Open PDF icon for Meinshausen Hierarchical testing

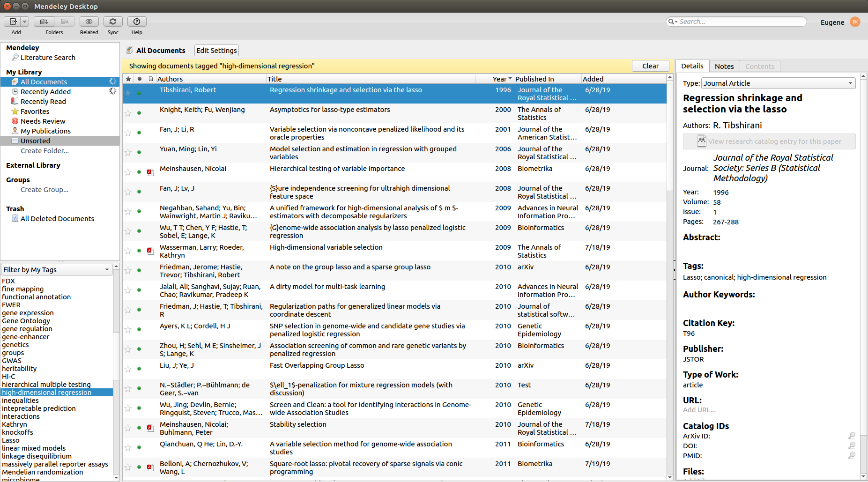pyautogui.click(x=150, y=172)
